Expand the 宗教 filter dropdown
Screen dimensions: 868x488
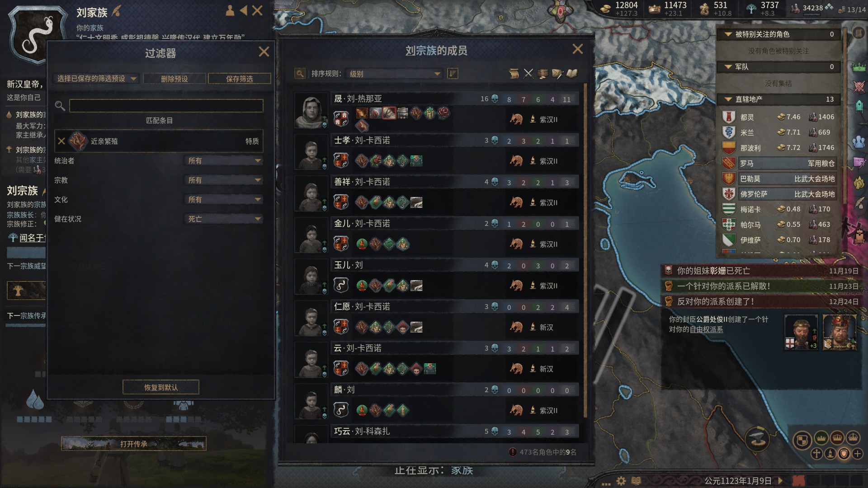pyautogui.click(x=224, y=180)
